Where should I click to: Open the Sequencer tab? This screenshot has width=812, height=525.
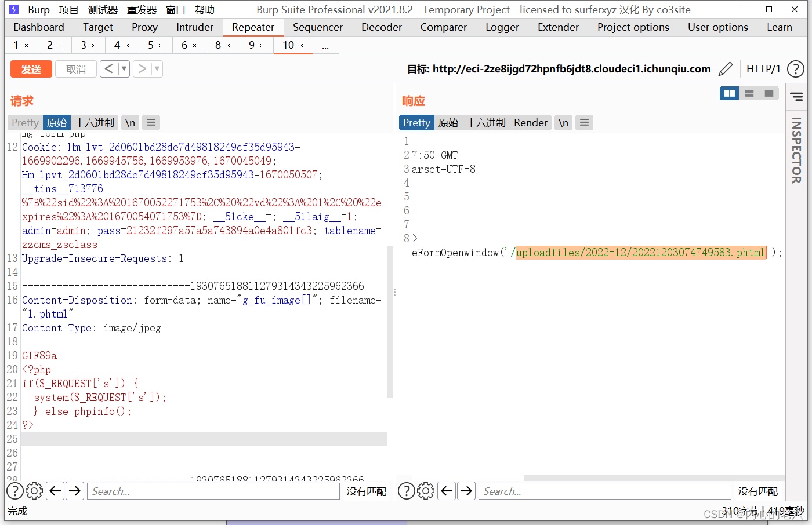pos(318,27)
